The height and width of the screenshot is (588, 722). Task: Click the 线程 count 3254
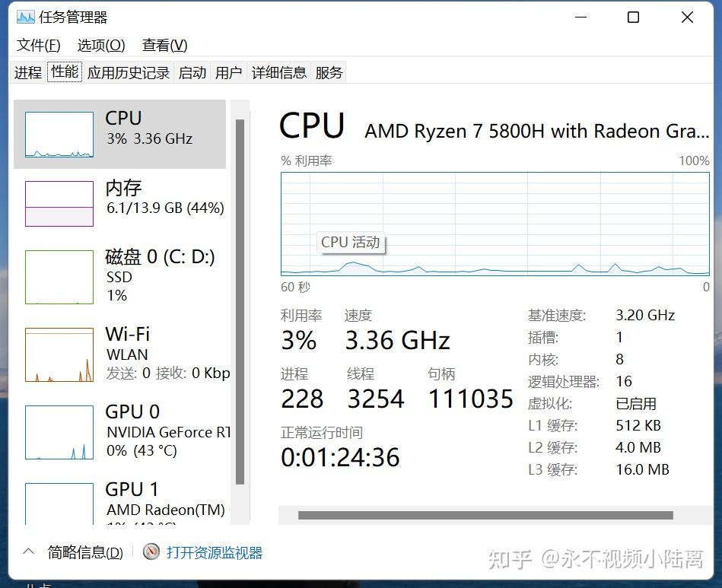pyautogui.click(x=376, y=399)
